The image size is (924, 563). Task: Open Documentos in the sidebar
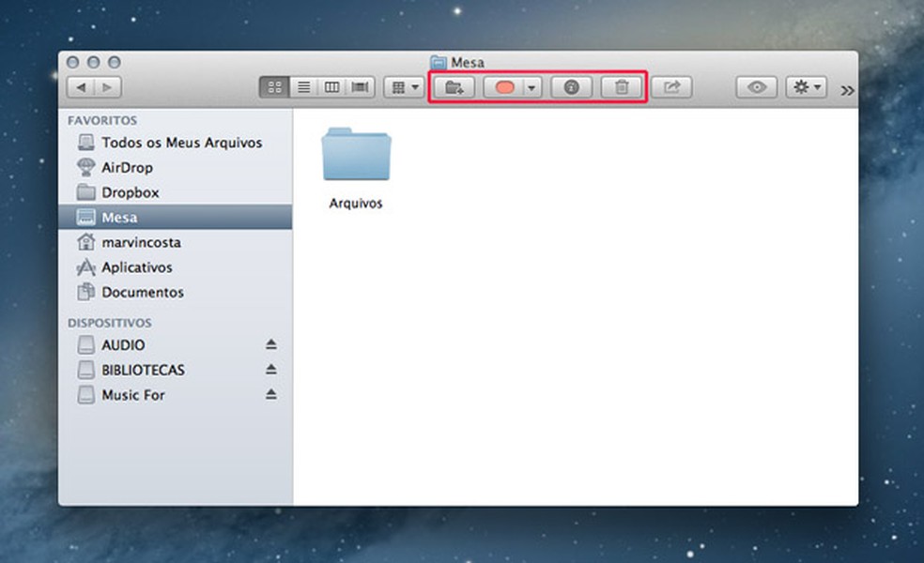(175, 292)
